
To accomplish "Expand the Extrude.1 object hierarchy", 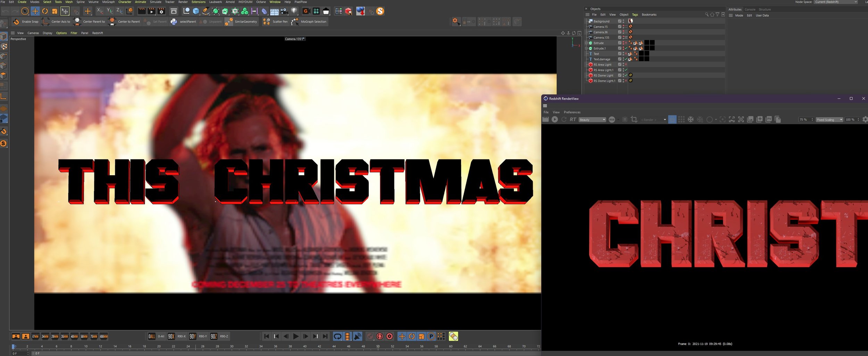I will [x=586, y=48].
